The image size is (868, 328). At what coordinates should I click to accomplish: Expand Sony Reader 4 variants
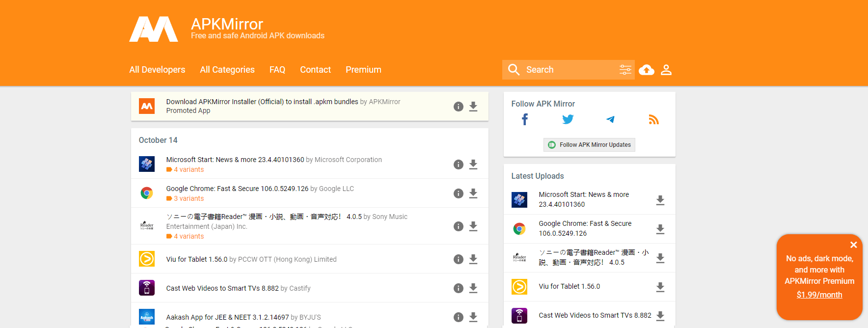[185, 236]
